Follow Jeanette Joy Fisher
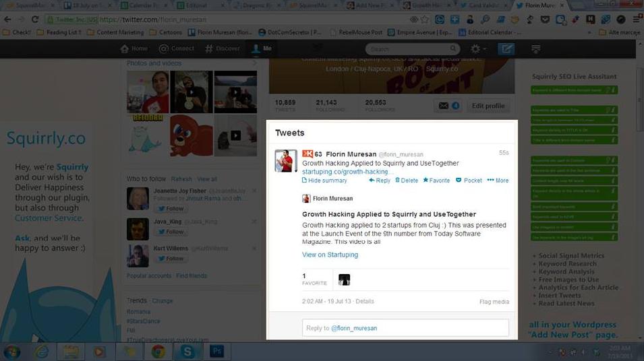The height and width of the screenshot is (361, 644). click(x=171, y=208)
